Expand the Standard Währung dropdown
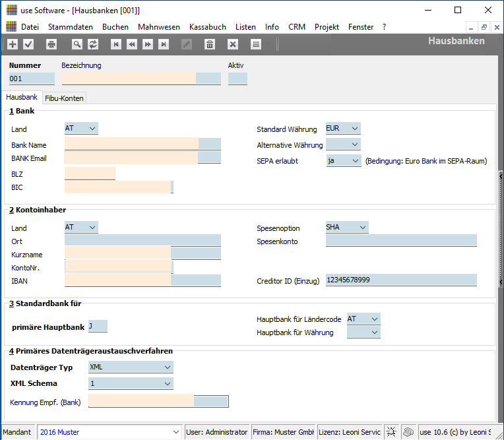 (x=354, y=129)
